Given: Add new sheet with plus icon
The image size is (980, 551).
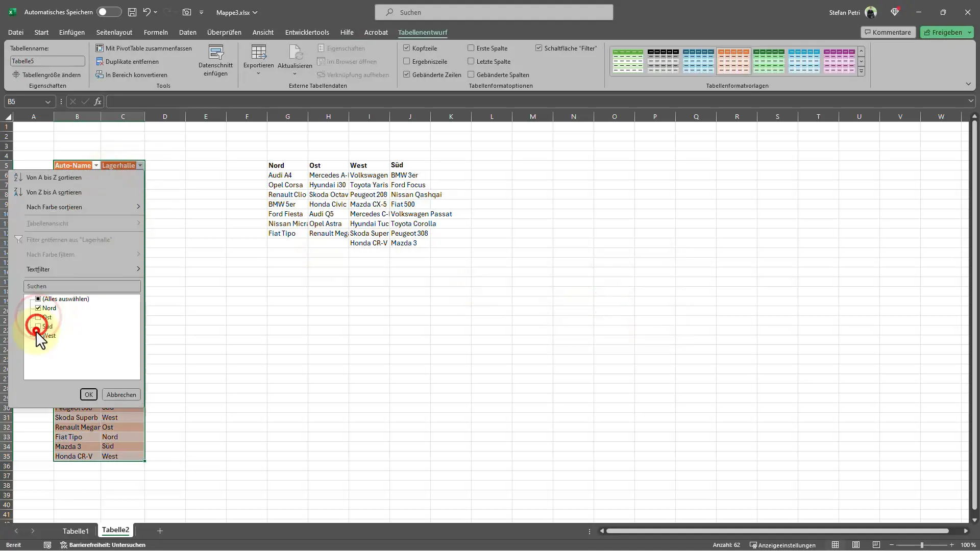Looking at the screenshot, I should tap(160, 531).
